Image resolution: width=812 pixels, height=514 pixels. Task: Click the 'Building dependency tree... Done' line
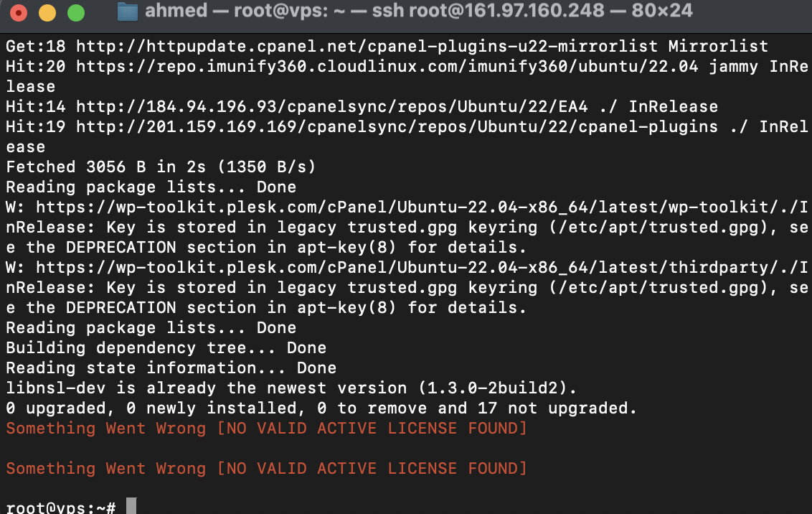click(x=166, y=347)
